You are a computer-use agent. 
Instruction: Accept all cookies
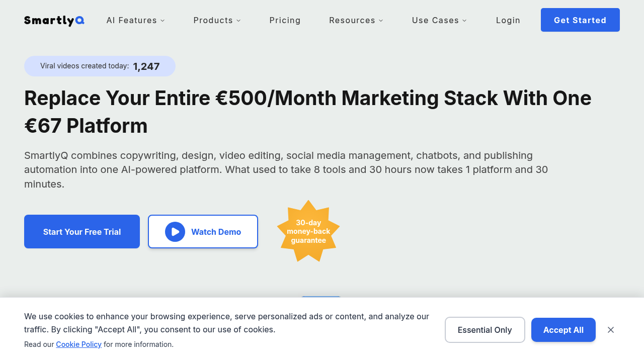click(x=563, y=330)
